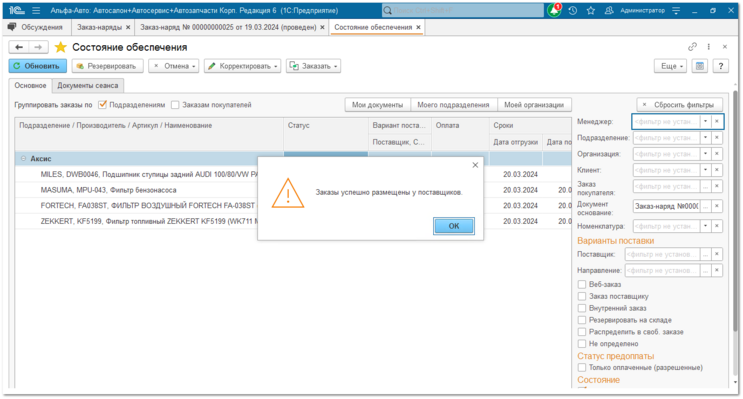The image size is (743, 399).
Task: Check the Веб-заказ option
Action: pyautogui.click(x=582, y=284)
